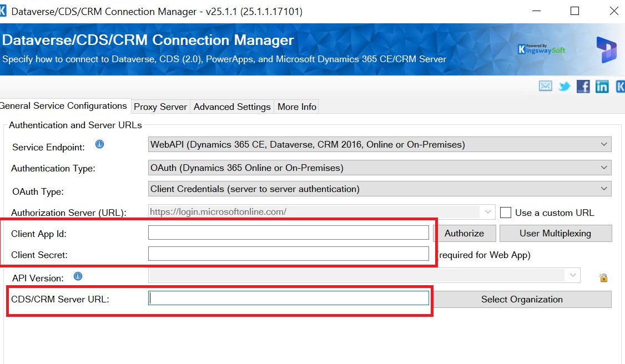Image resolution: width=625 pixels, height=364 pixels.
Task: Click the lock icon next to API Version
Action: 603,277
